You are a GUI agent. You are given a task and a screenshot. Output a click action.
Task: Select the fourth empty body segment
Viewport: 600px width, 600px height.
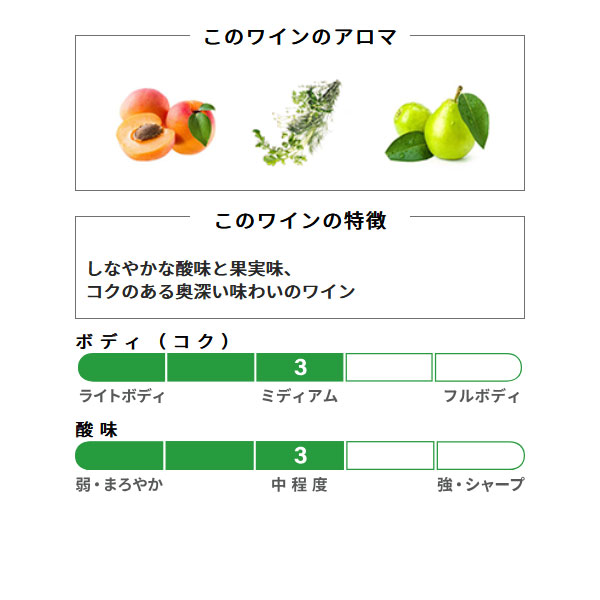[389, 367]
